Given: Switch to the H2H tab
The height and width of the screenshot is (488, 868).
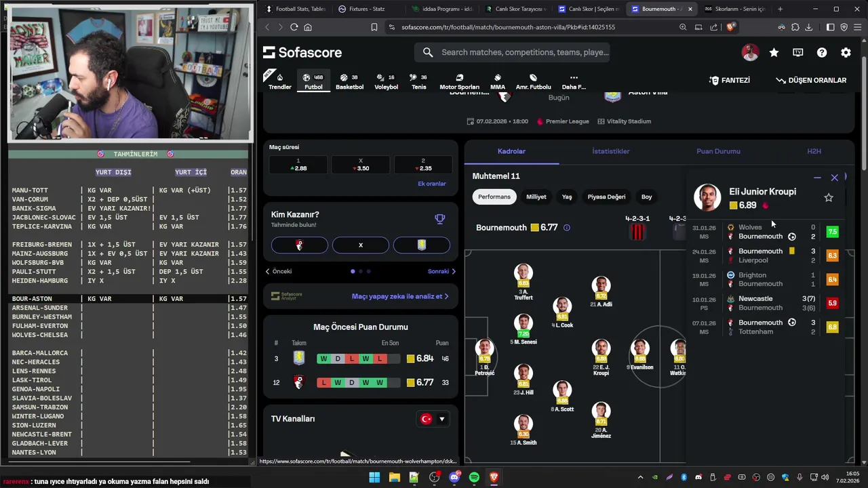Looking at the screenshot, I should pyautogui.click(x=814, y=151).
